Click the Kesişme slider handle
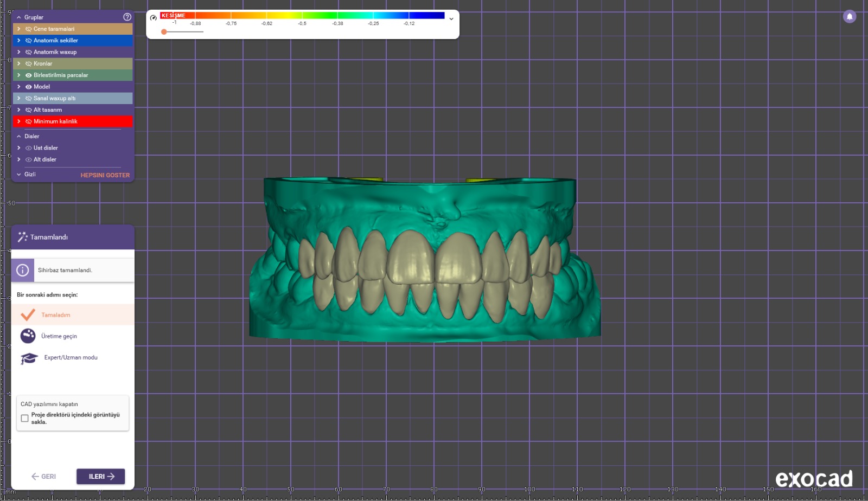This screenshot has height=501, width=868. [x=164, y=32]
